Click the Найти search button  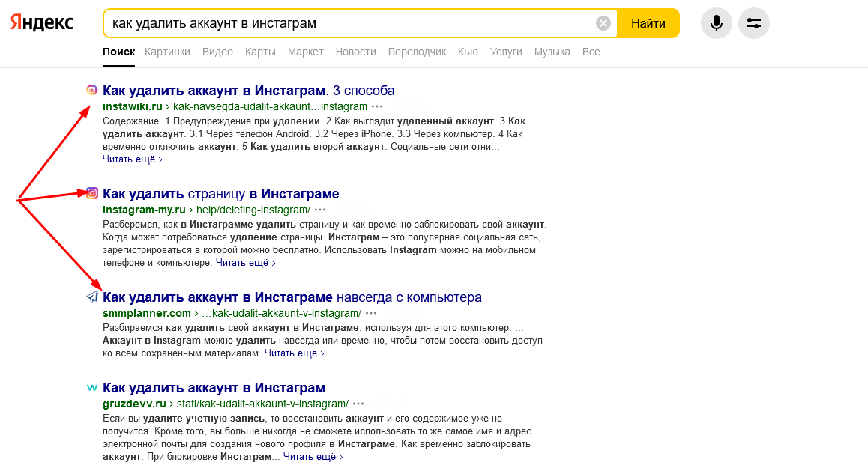(648, 23)
